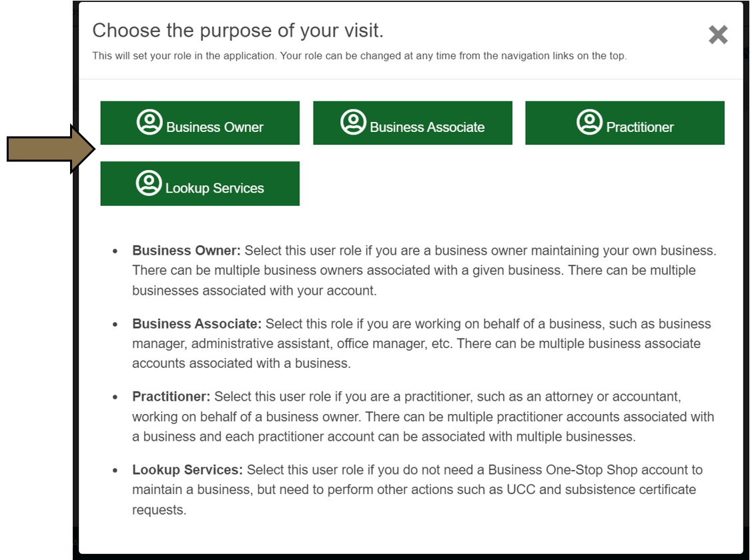The height and width of the screenshot is (560, 752).
Task: Click the account avatar inside the Practitioner button
Action: (x=589, y=122)
